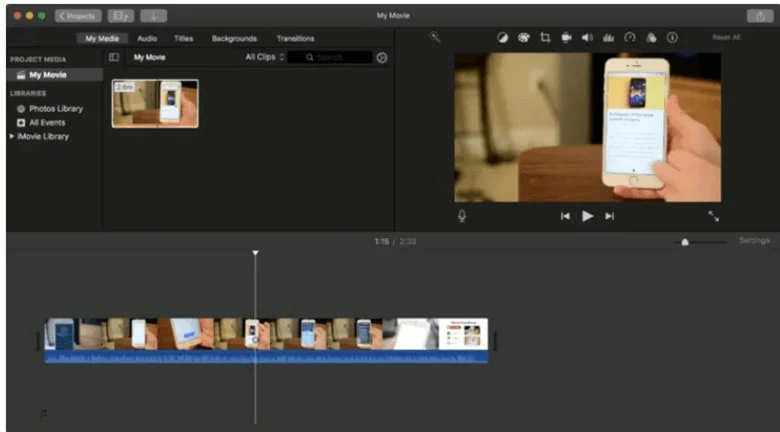Select the 2.6m clip thumbnail in browser
780x432 pixels.
[155, 104]
